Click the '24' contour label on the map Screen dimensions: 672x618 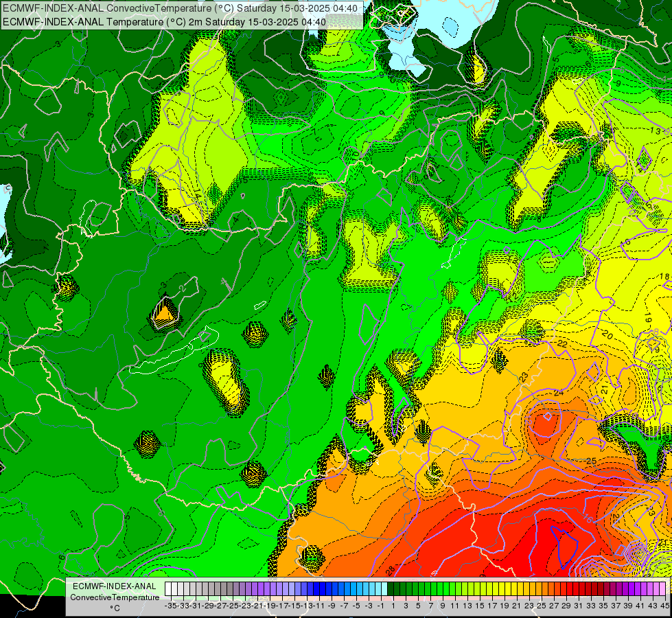click(559, 392)
